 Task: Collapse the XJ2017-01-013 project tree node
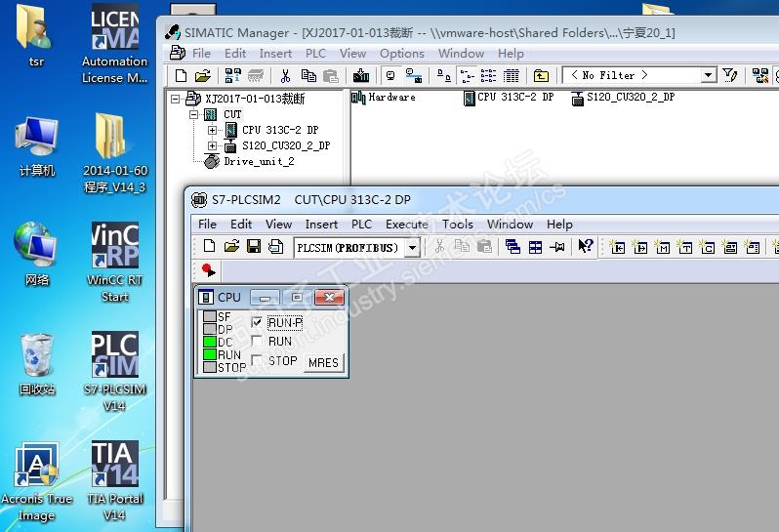(x=175, y=99)
